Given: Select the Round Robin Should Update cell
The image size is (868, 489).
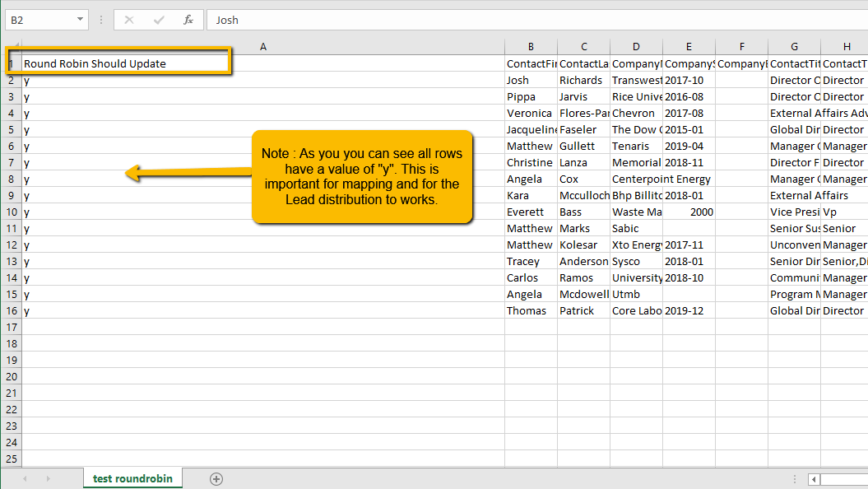Looking at the screenshot, I should click(x=123, y=63).
